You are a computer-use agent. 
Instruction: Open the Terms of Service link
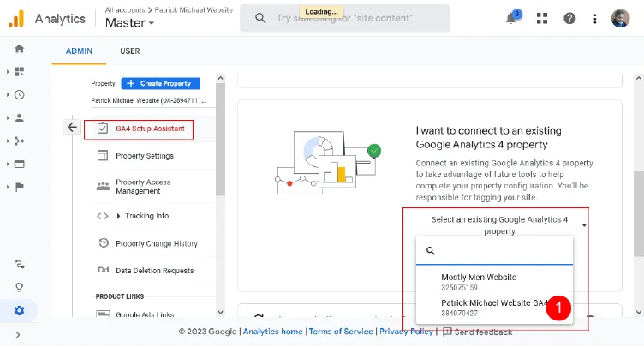pyautogui.click(x=341, y=332)
